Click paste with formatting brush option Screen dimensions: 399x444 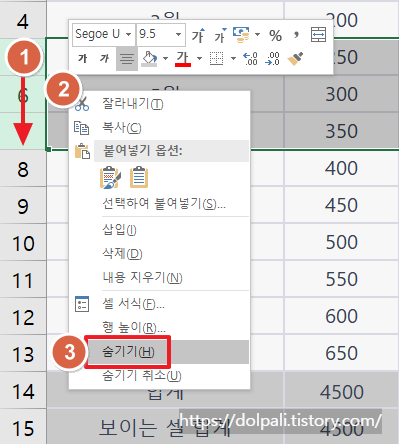pyautogui.click(x=110, y=177)
